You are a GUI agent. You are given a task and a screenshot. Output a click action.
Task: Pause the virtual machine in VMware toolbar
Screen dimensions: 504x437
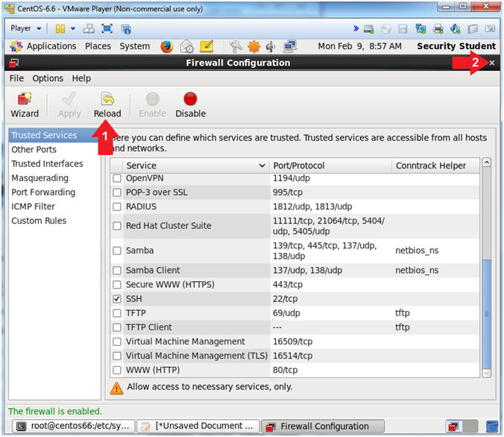click(60, 29)
